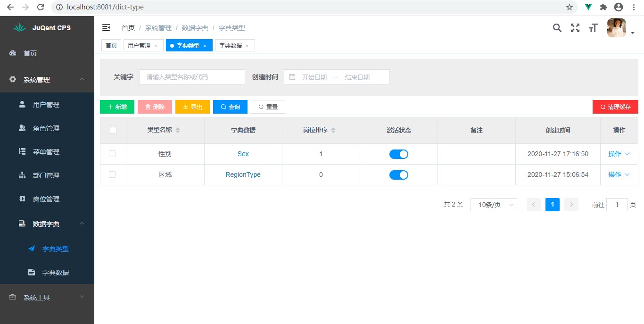
Task: Click 首页 in the breadcrumb
Action: (128, 28)
